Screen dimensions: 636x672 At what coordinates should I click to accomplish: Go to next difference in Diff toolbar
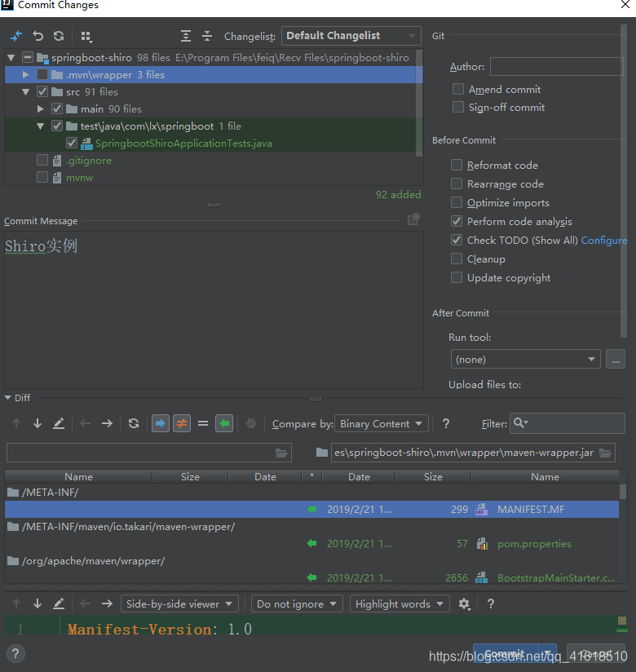(38, 423)
